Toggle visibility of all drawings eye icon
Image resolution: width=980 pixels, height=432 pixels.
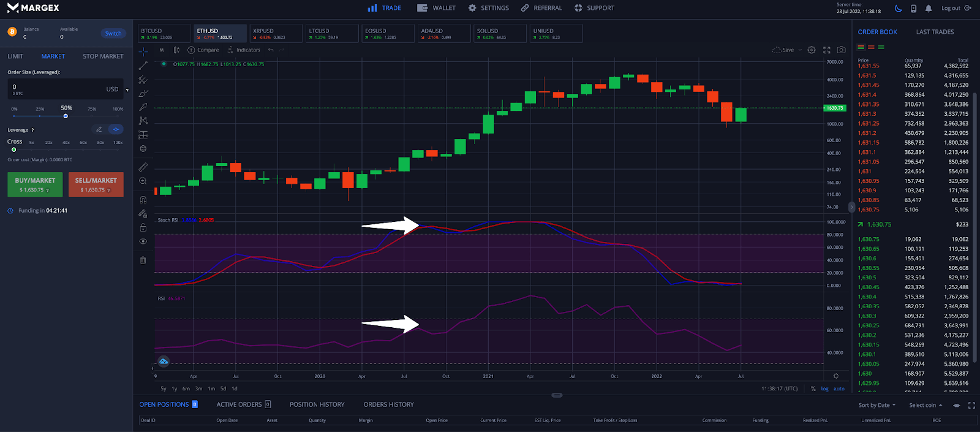143,241
